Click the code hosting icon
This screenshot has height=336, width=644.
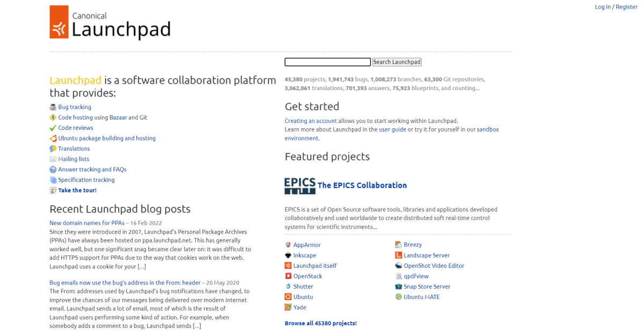click(53, 118)
